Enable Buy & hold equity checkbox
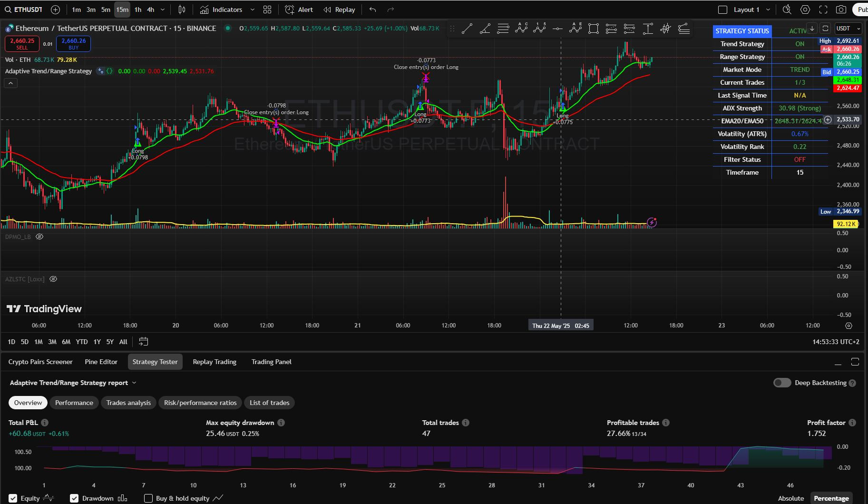The image size is (868, 504). pos(148,498)
